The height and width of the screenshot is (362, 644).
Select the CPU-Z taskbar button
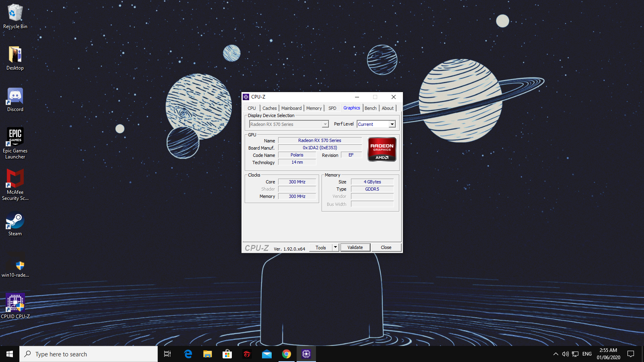[306, 354]
